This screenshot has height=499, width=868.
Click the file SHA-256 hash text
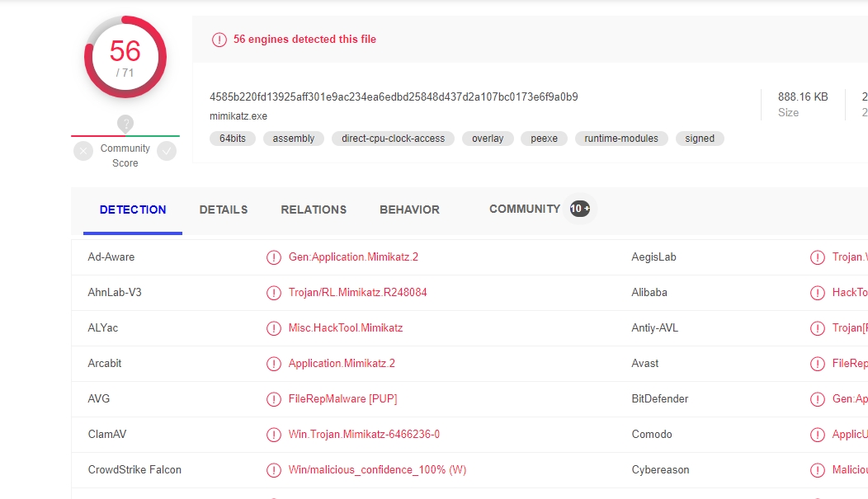394,97
